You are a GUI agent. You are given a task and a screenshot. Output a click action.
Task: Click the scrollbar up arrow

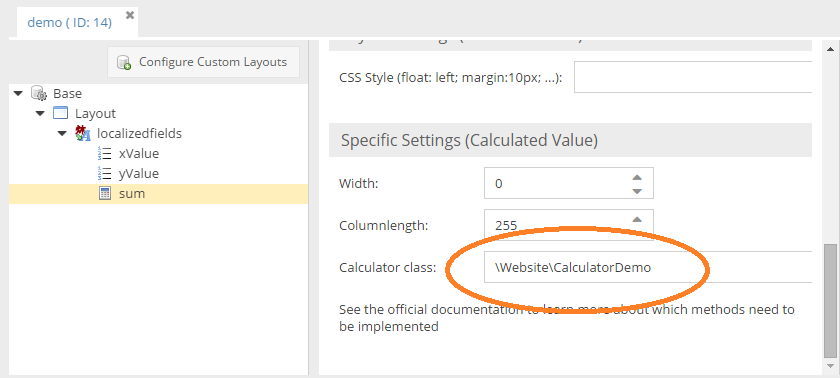[830, 49]
